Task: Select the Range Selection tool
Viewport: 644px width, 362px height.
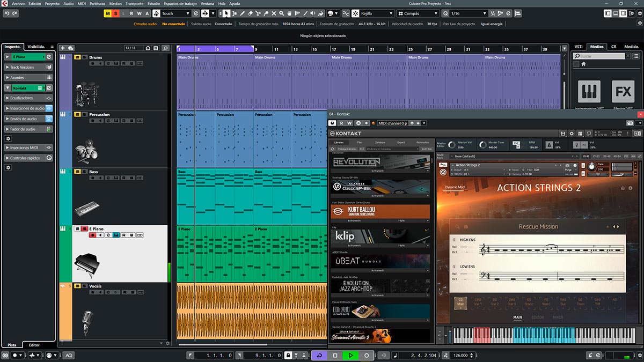Action: coord(235,13)
